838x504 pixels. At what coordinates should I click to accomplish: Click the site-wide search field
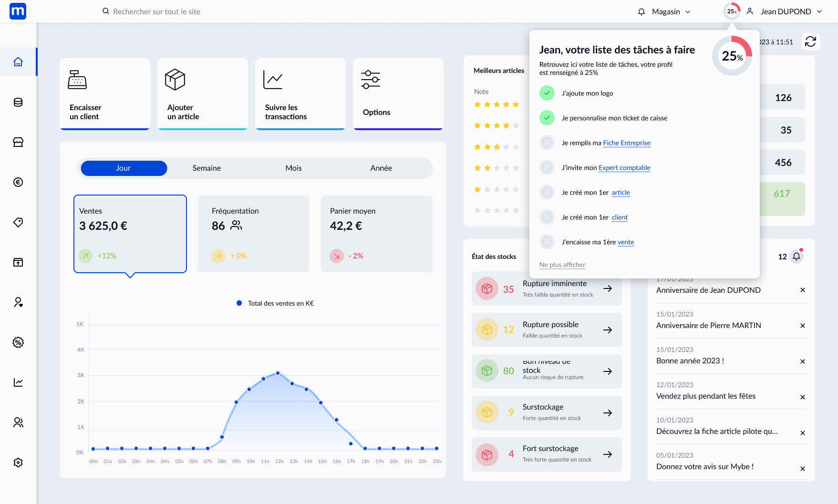(156, 11)
